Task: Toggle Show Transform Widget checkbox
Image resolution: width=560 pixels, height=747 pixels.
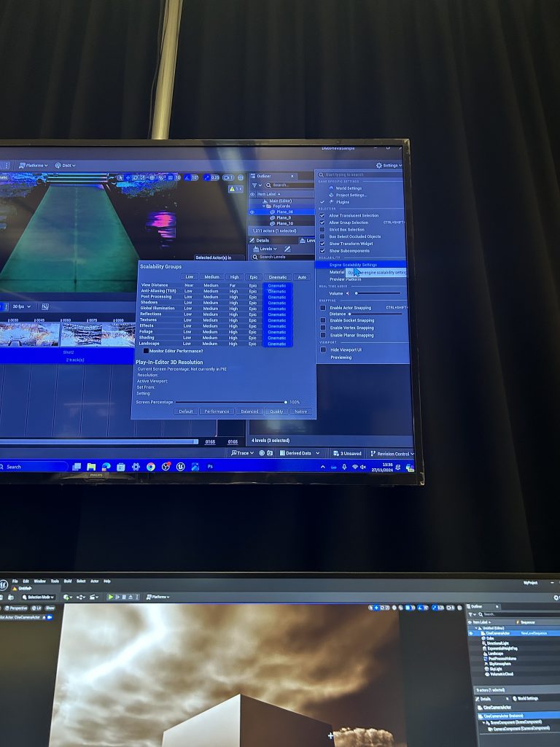Action: [322, 244]
